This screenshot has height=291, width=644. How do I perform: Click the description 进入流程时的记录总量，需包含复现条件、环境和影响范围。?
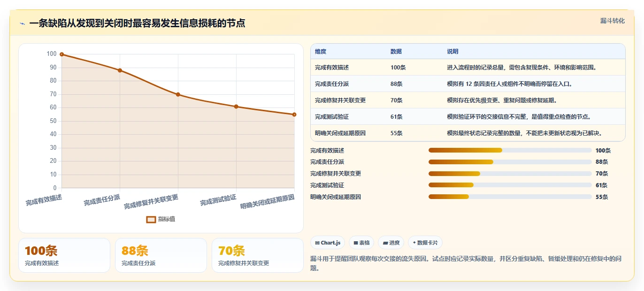click(x=522, y=68)
